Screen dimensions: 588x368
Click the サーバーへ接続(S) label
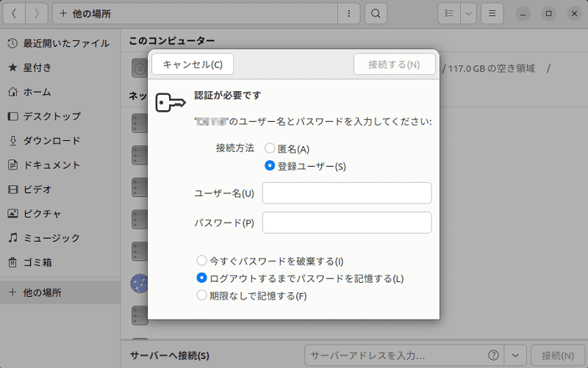(x=170, y=356)
